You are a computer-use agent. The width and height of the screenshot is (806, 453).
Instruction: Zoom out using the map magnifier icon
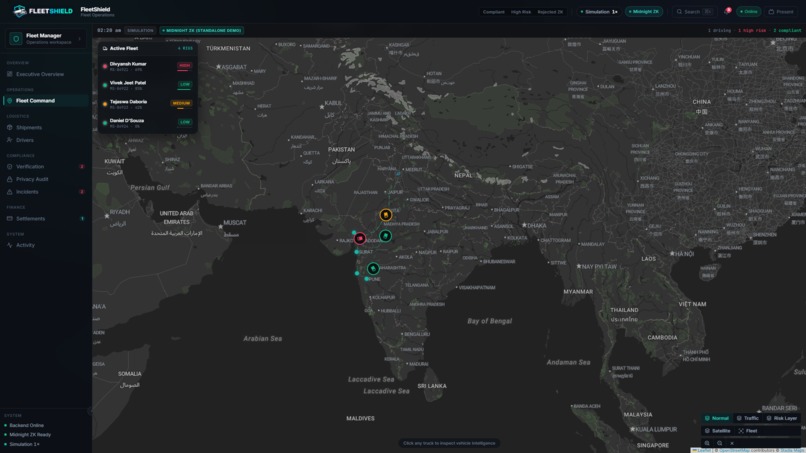[x=720, y=443]
